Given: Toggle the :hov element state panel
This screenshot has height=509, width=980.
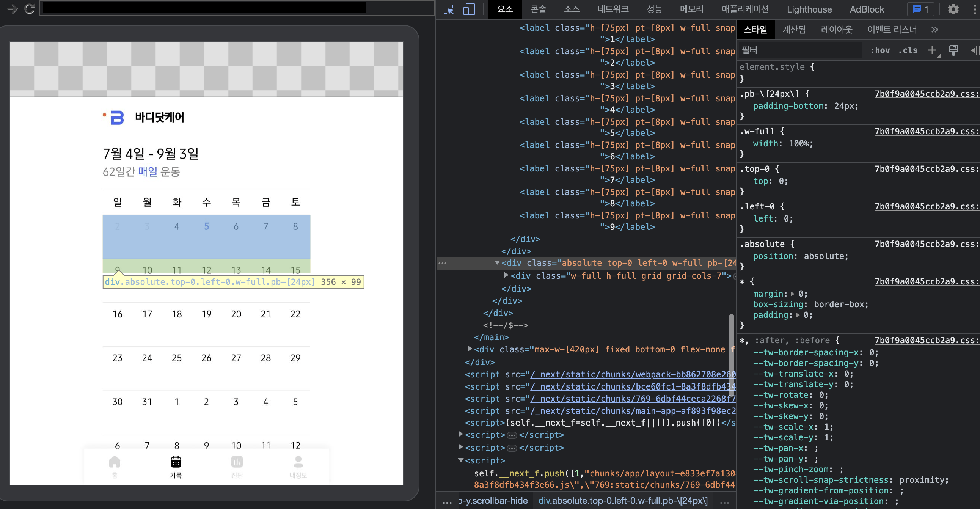Looking at the screenshot, I should tap(880, 50).
